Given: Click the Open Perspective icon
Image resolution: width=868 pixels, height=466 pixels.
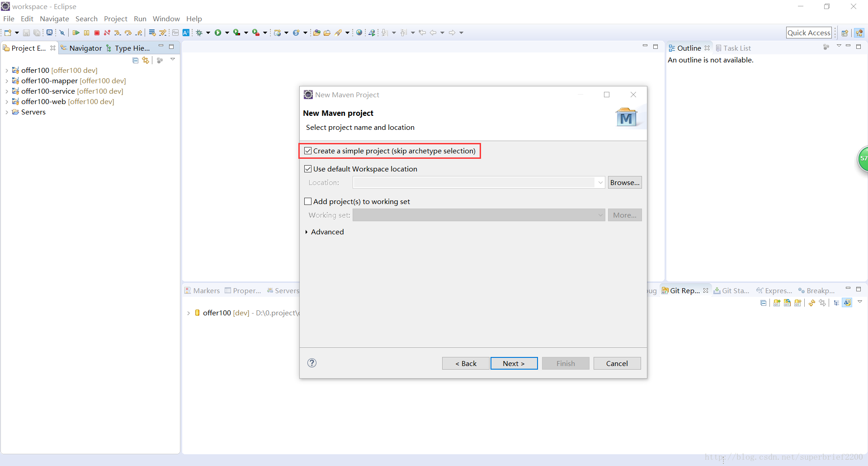Looking at the screenshot, I should pos(844,33).
